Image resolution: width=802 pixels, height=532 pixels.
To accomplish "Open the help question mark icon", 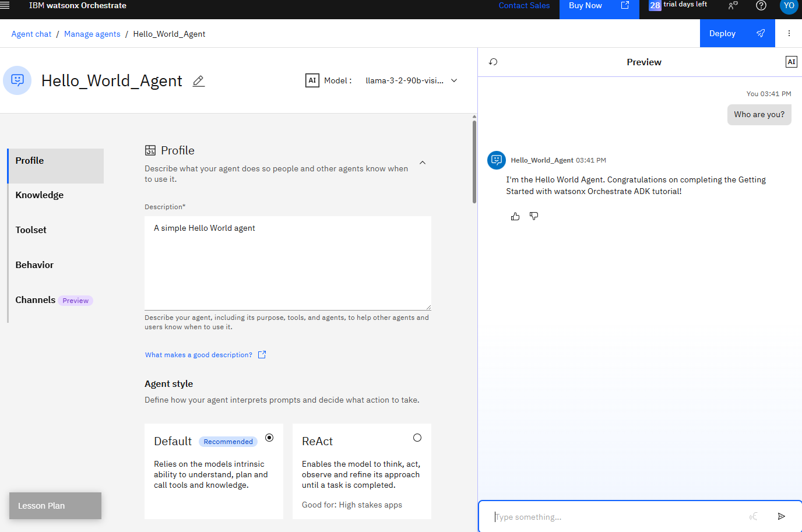I will (761, 5).
